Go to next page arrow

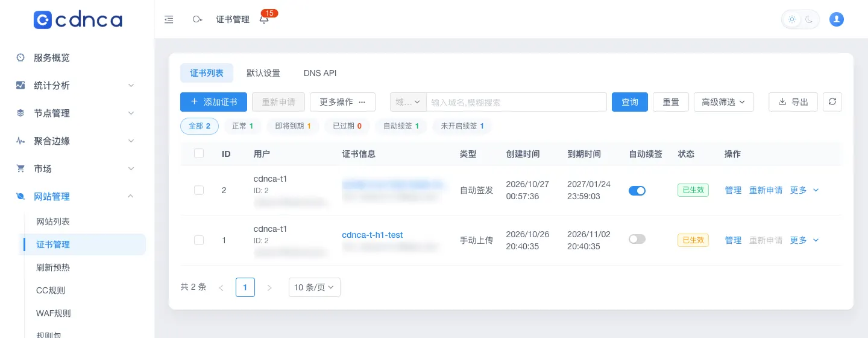coord(269,287)
